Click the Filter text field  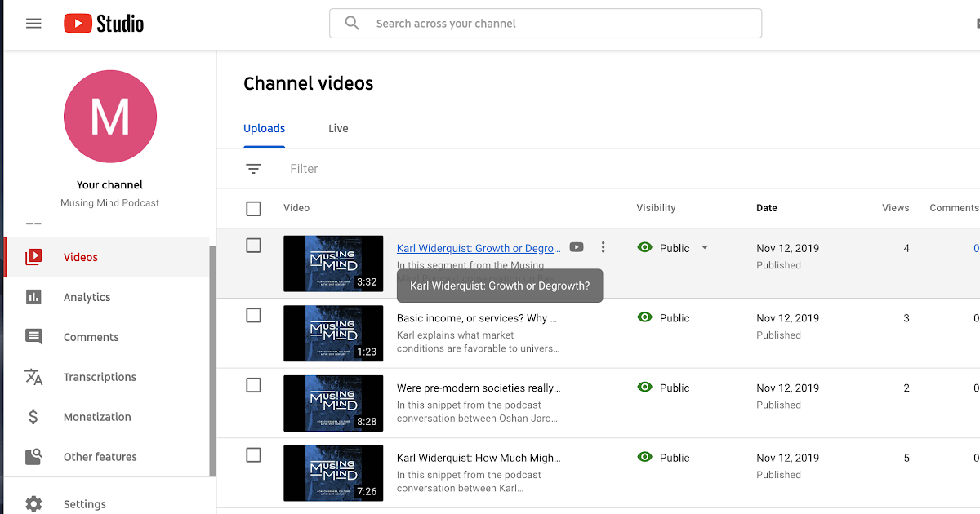[304, 169]
